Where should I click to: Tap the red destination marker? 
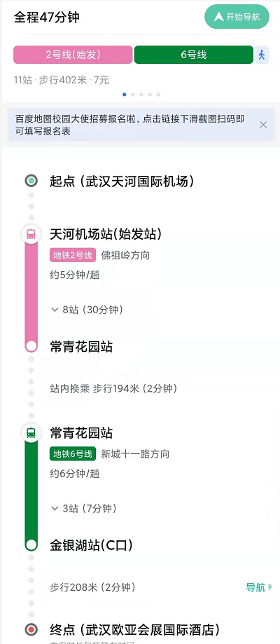pos(31,629)
